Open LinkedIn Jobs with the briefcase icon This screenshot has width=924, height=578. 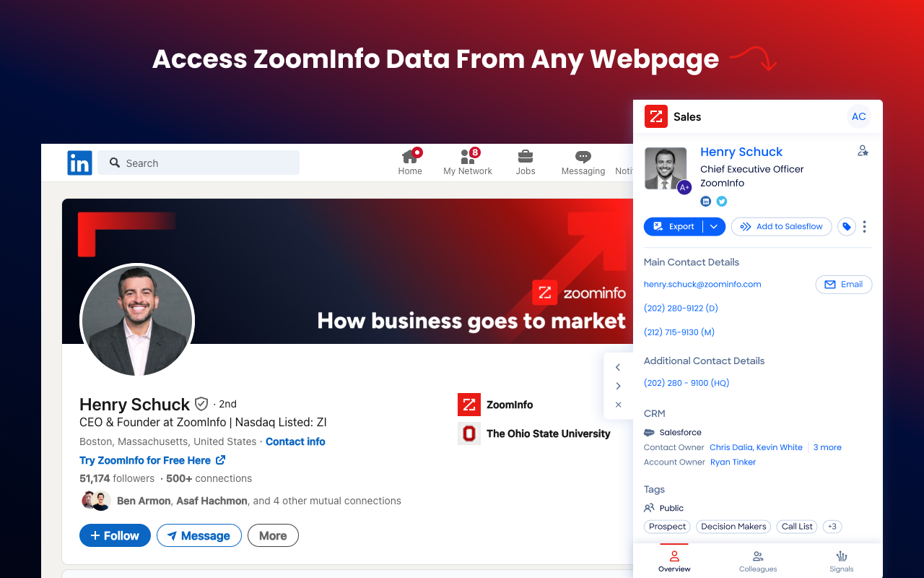pos(526,158)
